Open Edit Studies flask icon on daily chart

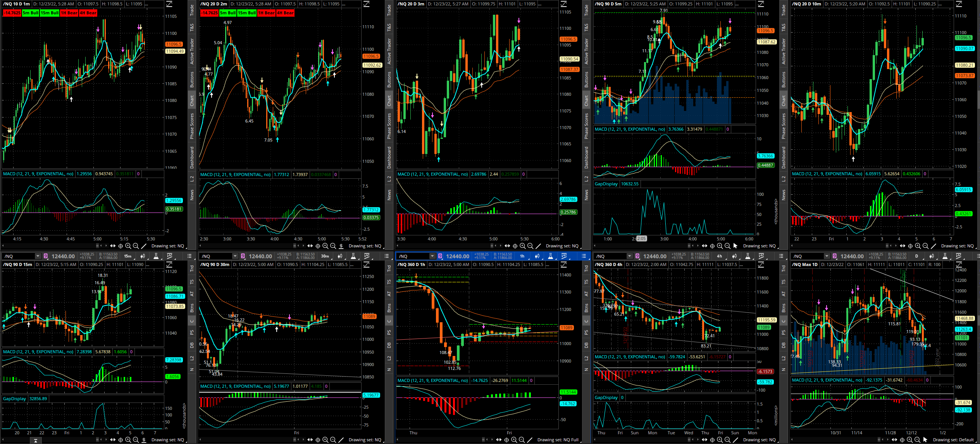pyautogui.click(x=945, y=256)
